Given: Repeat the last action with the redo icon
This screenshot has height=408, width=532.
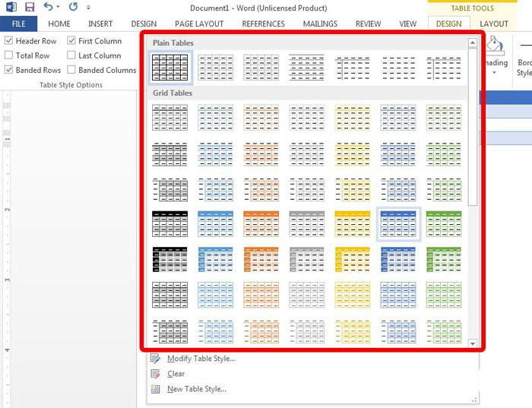Looking at the screenshot, I should pyautogui.click(x=73, y=6).
